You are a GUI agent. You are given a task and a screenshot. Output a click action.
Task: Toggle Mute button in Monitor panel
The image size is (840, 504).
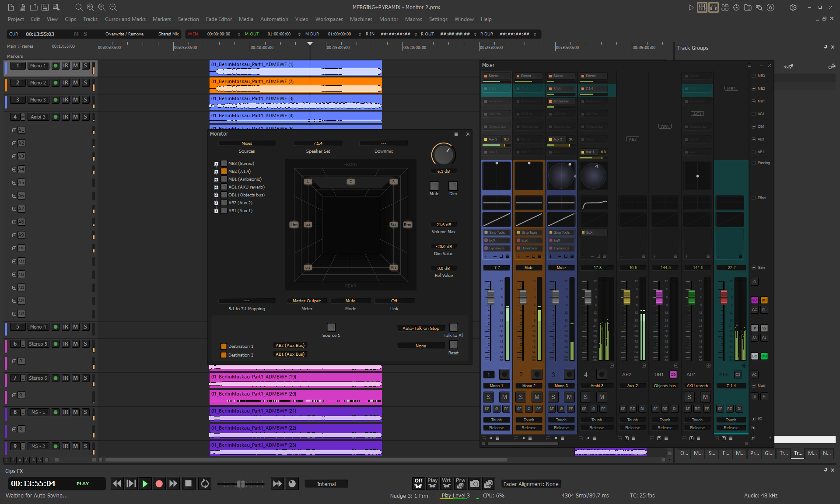434,186
